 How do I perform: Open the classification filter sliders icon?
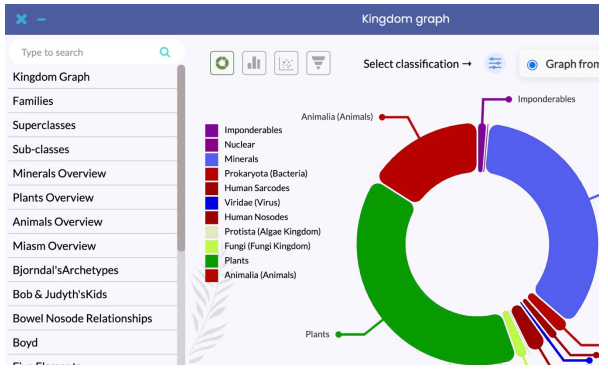[495, 63]
